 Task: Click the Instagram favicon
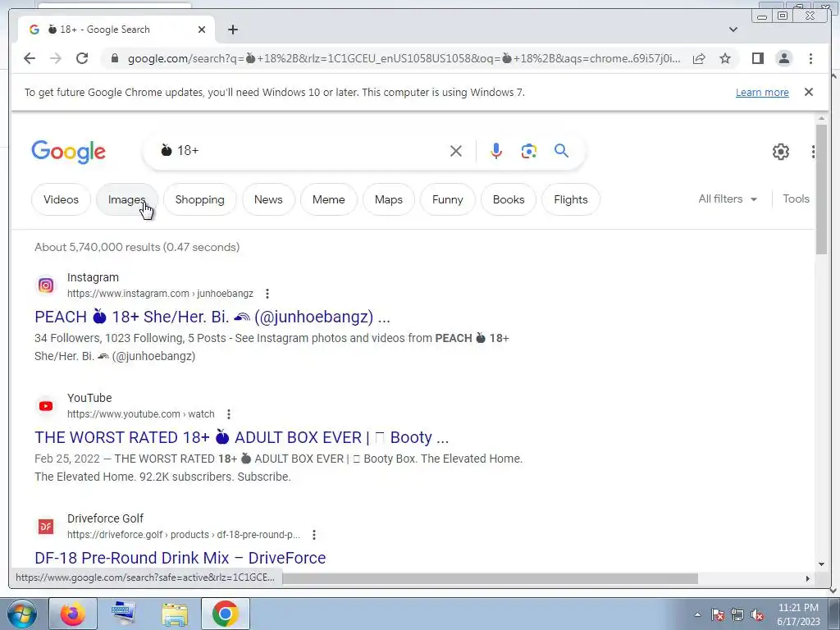click(46, 285)
